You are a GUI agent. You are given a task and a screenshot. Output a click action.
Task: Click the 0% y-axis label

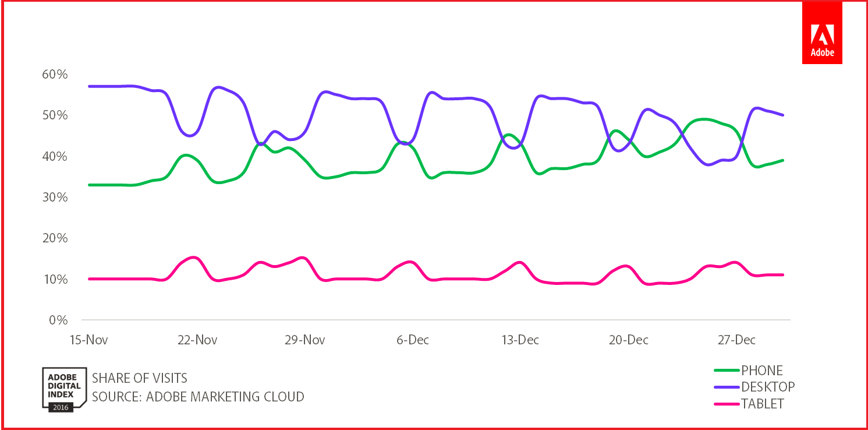59,320
